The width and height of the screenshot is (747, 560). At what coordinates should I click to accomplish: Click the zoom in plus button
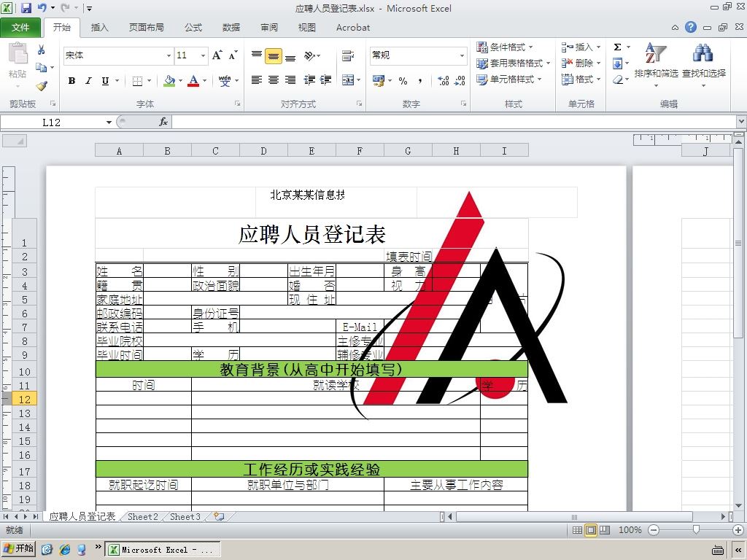[x=738, y=530]
